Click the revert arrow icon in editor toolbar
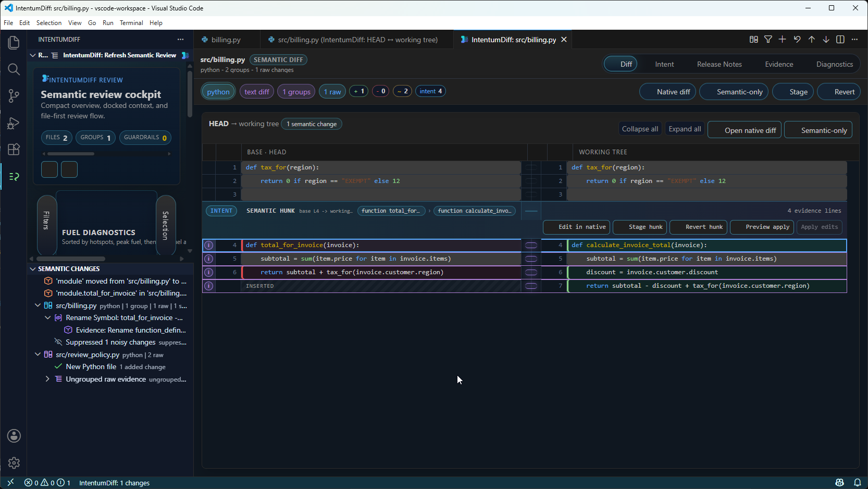This screenshot has width=868, height=489. [797, 40]
